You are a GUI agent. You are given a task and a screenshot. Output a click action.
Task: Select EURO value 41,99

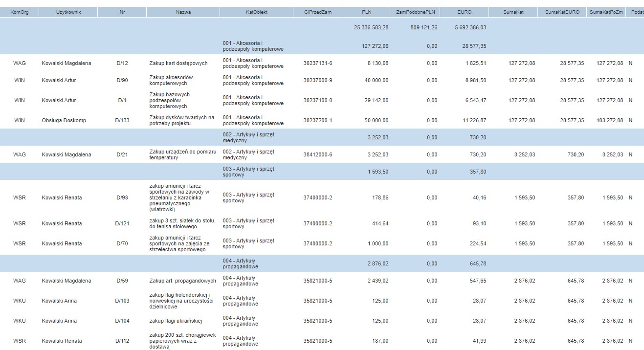point(480,341)
